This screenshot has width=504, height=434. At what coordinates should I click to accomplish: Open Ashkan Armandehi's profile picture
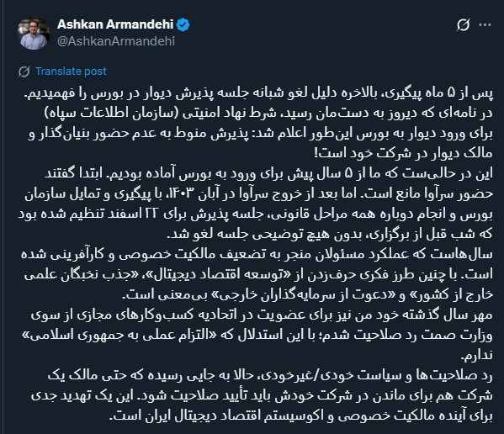34,33
